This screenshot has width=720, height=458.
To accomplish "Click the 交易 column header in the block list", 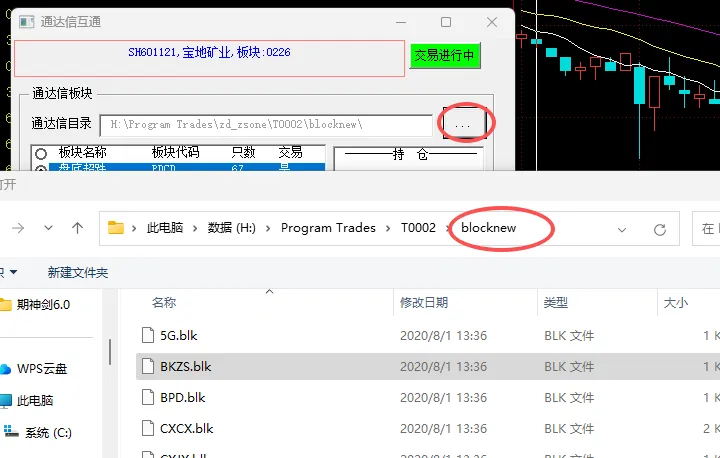I will coord(290,153).
